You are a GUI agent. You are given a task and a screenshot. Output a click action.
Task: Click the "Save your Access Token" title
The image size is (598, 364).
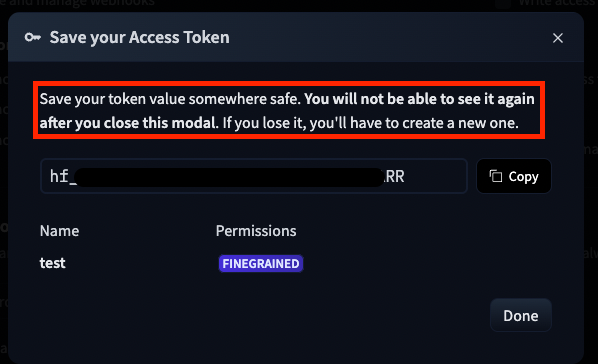(x=140, y=37)
